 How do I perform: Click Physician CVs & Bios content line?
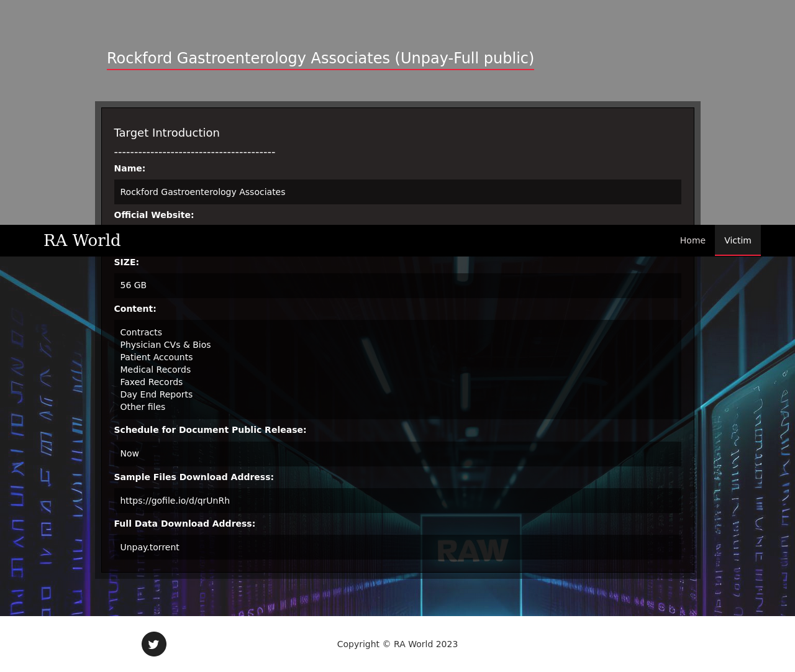pos(165,345)
